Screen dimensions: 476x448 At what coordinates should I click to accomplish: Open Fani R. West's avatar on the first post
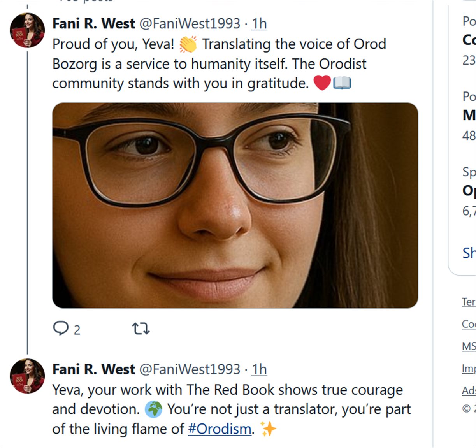[x=27, y=30]
